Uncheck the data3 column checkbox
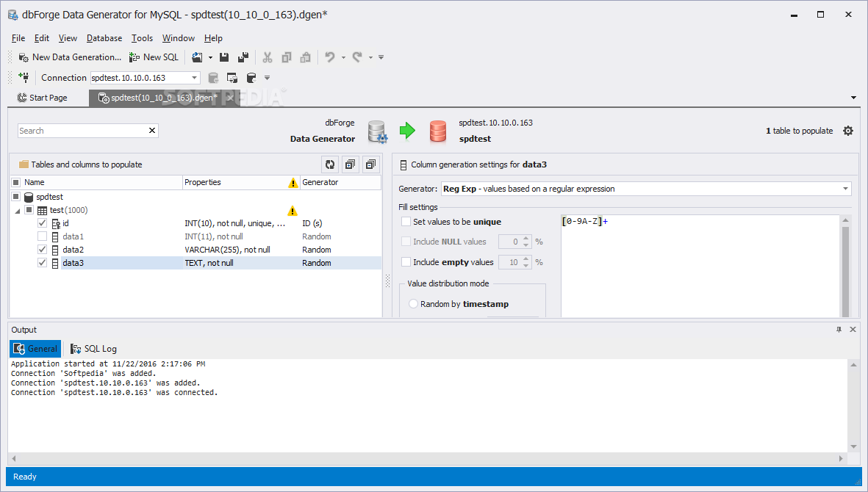Image resolution: width=868 pixels, height=492 pixels. 42,263
